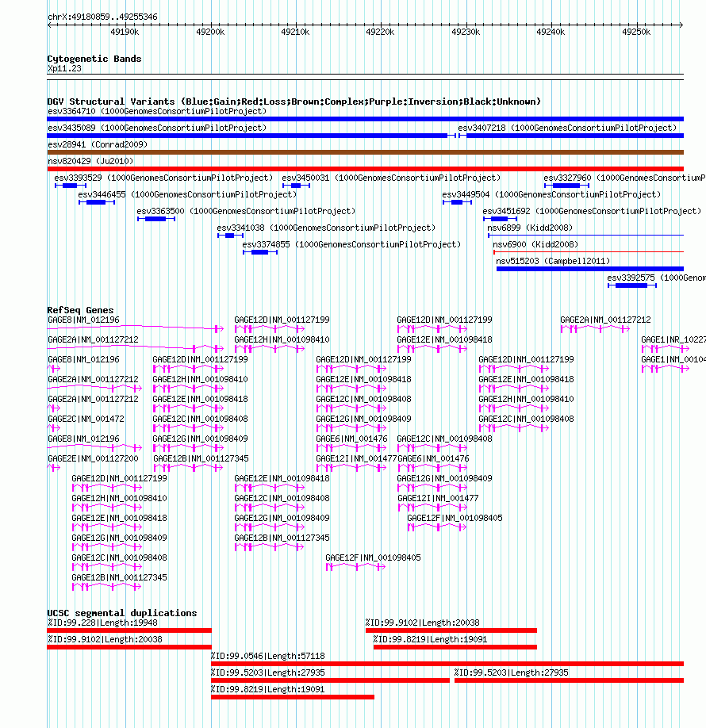706x728 pixels.
Task: Click the 49210k ruler label
Action: (x=295, y=32)
